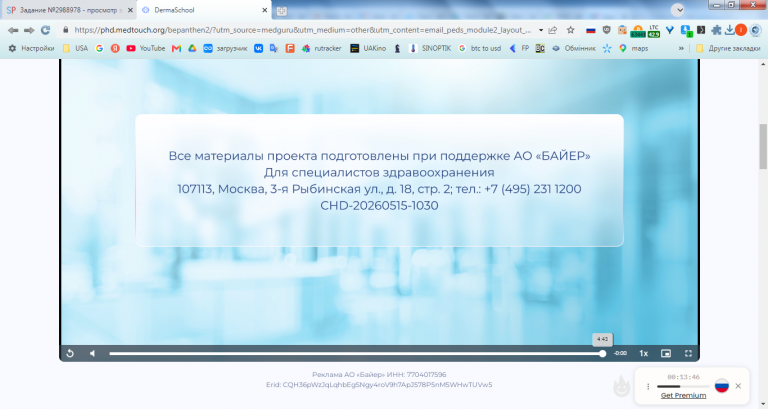The image size is (768, 409).
Task: Open a new tab with plus button
Action: (x=282, y=10)
